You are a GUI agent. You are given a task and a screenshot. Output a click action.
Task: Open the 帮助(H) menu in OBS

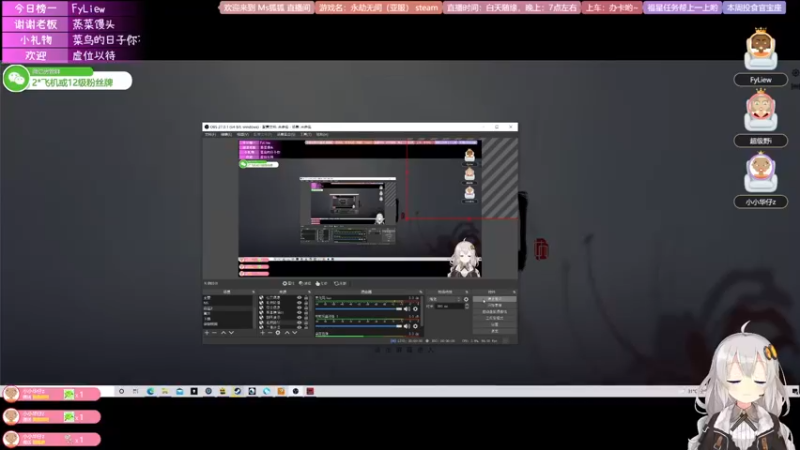(x=322, y=134)
